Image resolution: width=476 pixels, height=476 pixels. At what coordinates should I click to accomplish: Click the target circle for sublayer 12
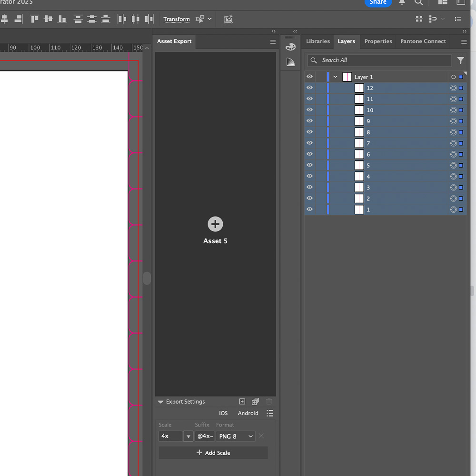(453, 88)
